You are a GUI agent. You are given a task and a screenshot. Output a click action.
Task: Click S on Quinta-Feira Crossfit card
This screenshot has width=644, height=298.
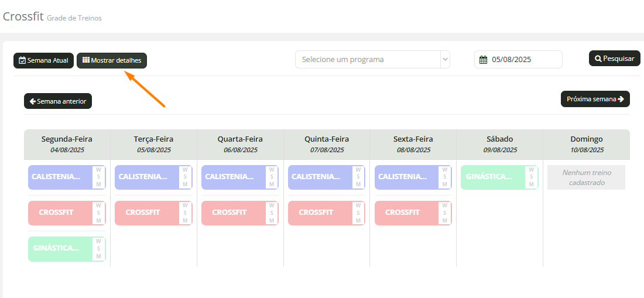point(358,213)
